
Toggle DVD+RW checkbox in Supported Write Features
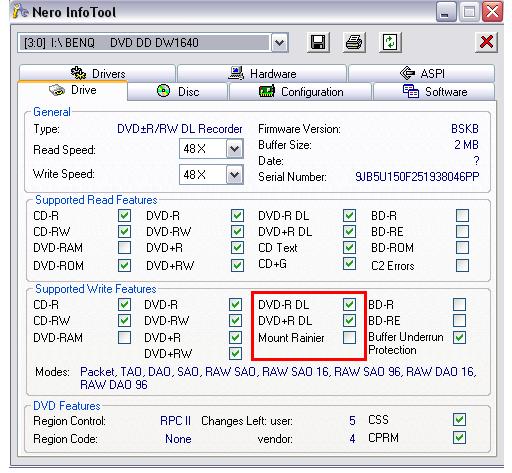tap(235, 353)
